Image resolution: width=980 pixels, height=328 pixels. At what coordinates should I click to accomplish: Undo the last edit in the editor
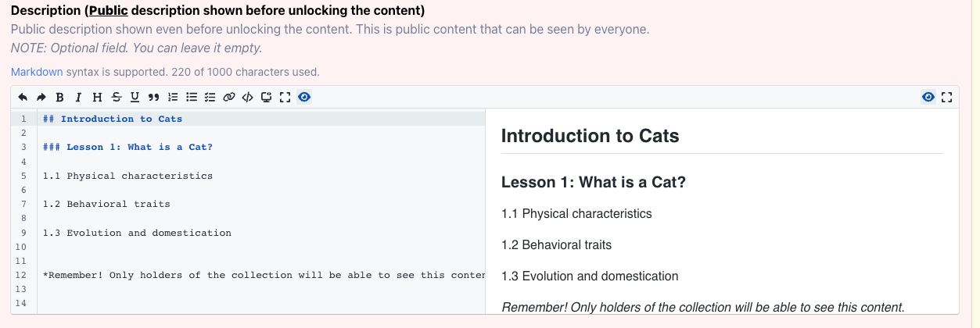[x=23, y=98]
